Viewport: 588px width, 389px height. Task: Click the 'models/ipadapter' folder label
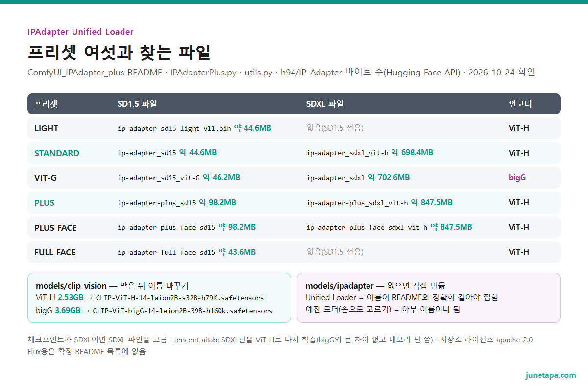click(x=340, y=286)
